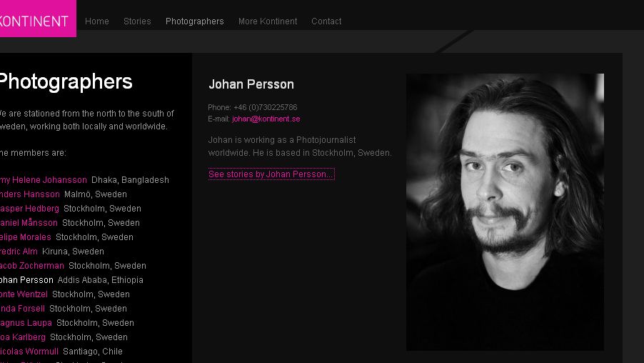Select Photographers in the navigation bar
Viewport: 644px width, 363px height.
[x=194, y=21]
